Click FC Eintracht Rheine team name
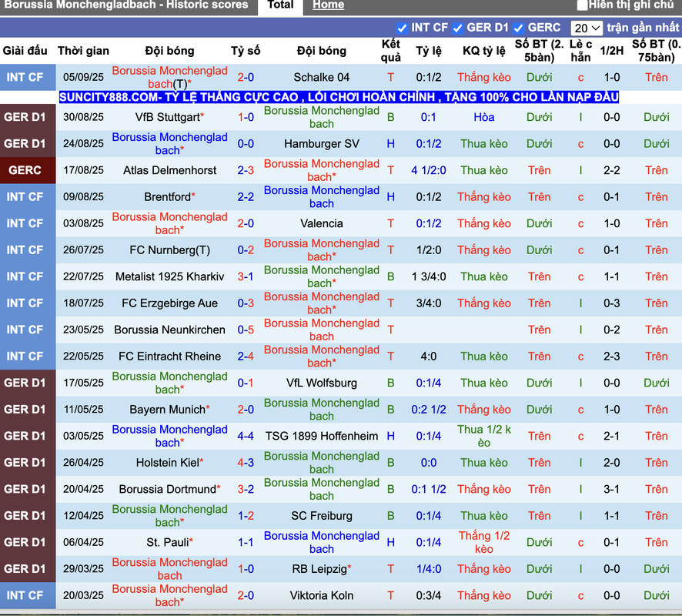The image size is (682, 616). click(x=169, y=357)
